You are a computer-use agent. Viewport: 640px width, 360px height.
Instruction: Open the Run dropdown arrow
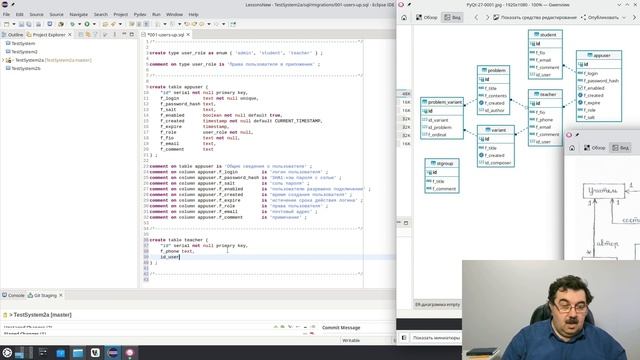pos(94,24)
